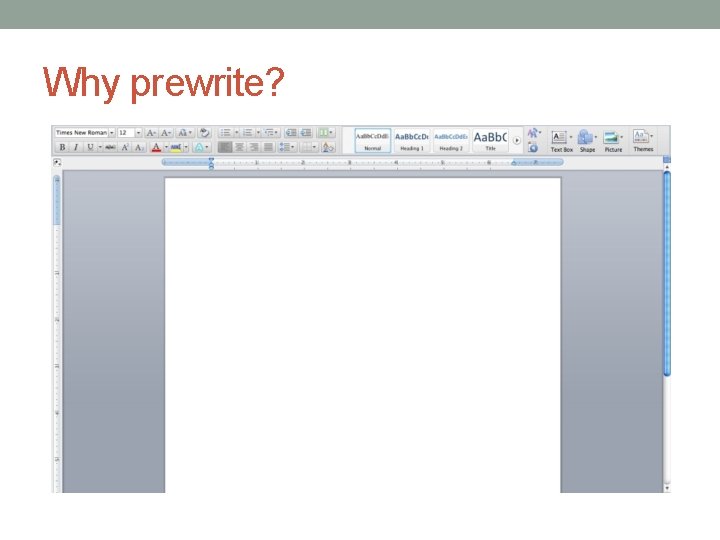
Task: Open the line spacing button
Action: (287, 147)
